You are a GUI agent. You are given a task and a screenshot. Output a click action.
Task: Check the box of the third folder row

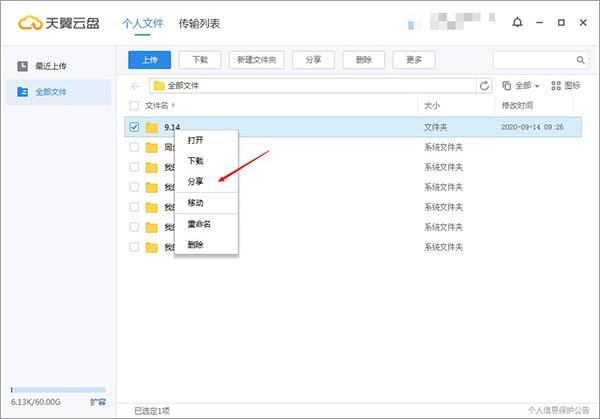134,167
